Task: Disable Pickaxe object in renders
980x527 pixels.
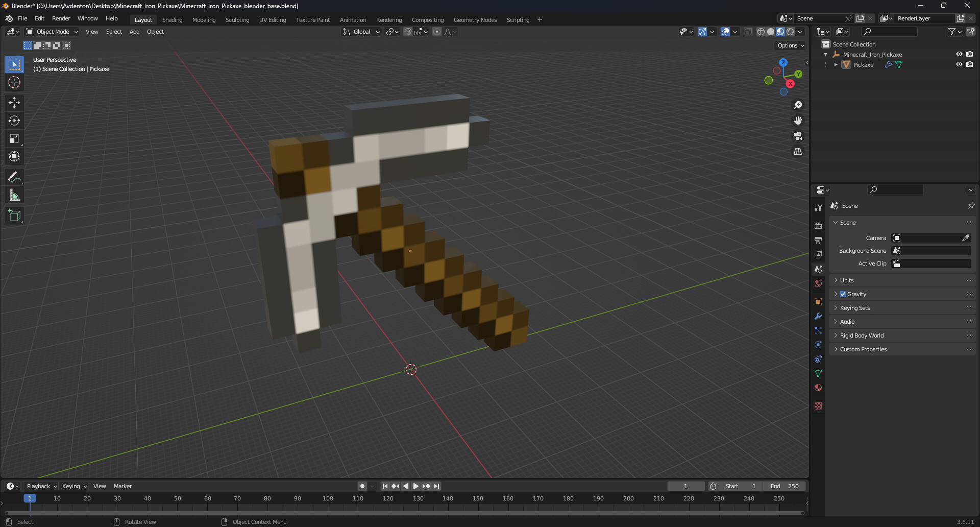Action: click(969, 64)
